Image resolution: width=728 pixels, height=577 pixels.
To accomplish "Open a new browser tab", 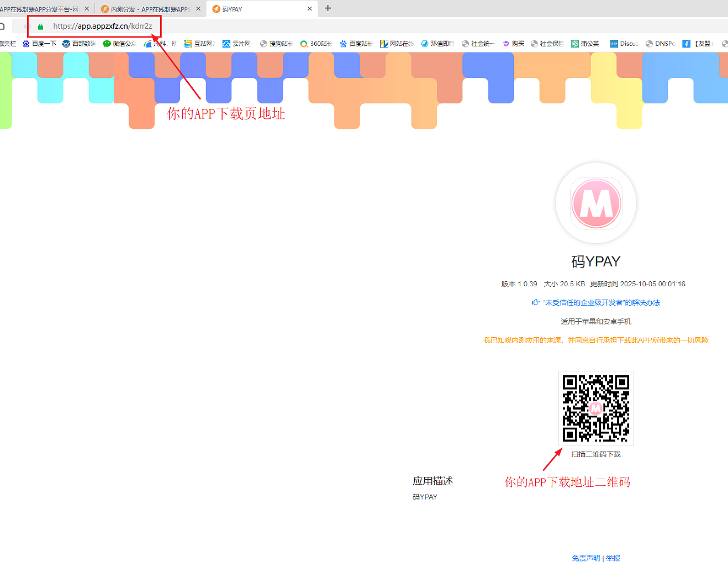I will [328, 8].
